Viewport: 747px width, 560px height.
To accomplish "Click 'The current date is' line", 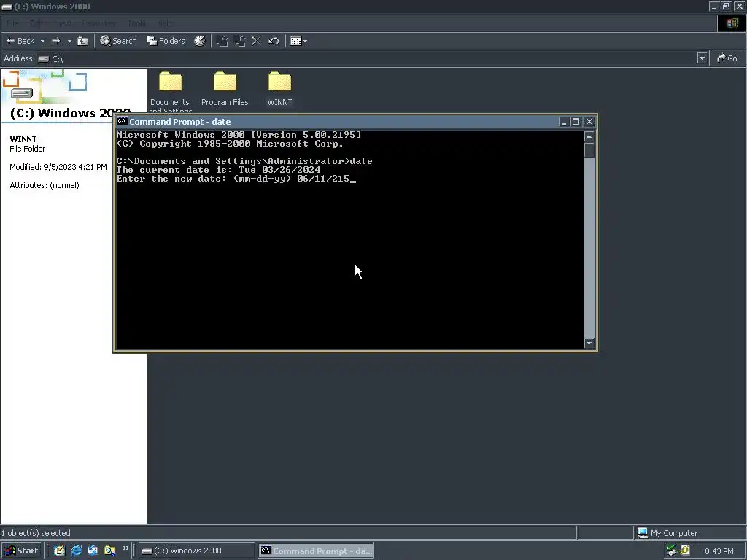I will 218,170.
